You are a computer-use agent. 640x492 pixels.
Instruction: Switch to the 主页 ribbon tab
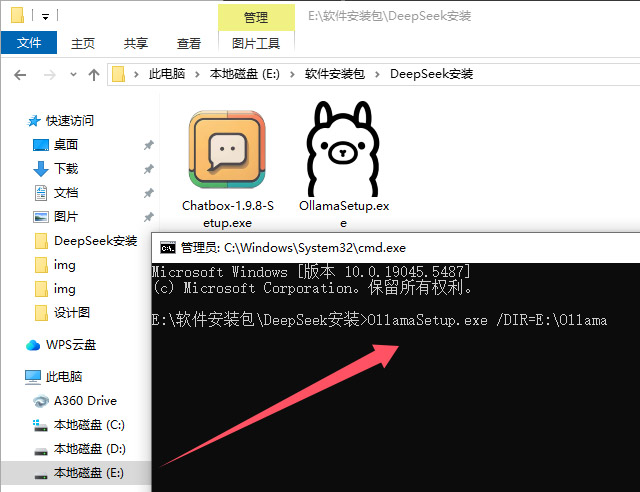[x=82, y=43]
